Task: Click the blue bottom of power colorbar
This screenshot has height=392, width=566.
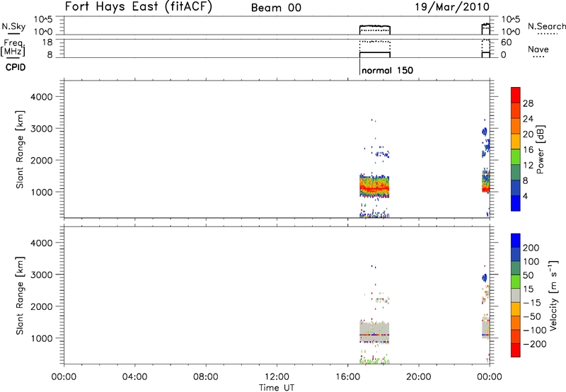Action: click(516, 203)
